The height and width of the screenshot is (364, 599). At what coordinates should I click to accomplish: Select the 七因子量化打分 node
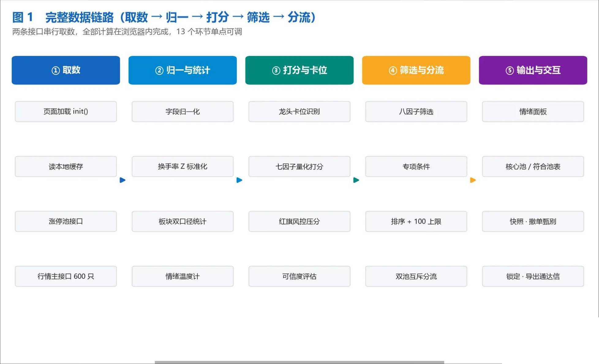(299, 166)
